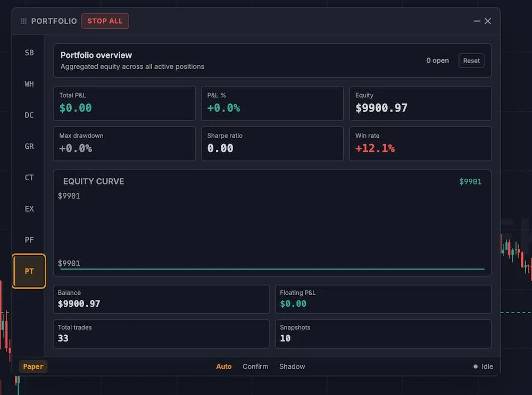Select the active PT sidebar tab
The width and height of the screenshot is (532, 395).
point(29,271)
